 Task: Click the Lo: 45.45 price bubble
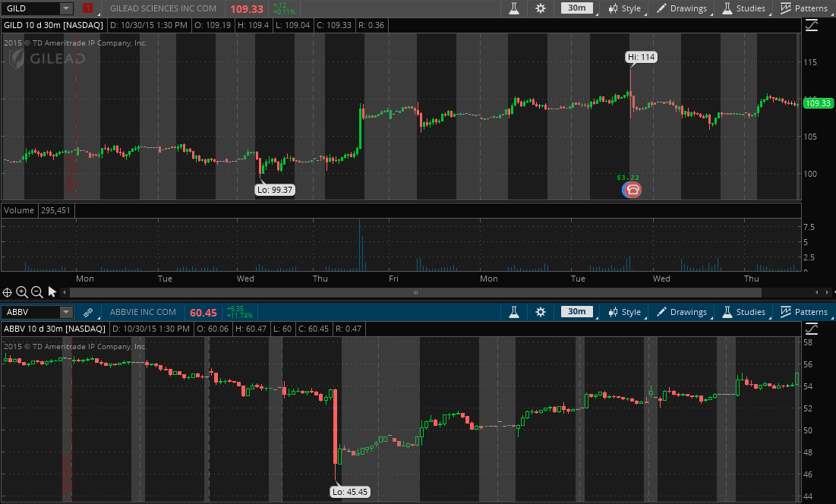pos(350,492)
